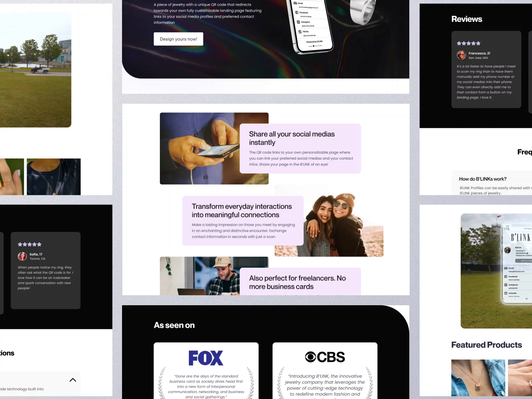This screenshot has height=399, width=532.
Task: Click 'Francesca, 21' reviewer name
Action: (x=479, y=53)
